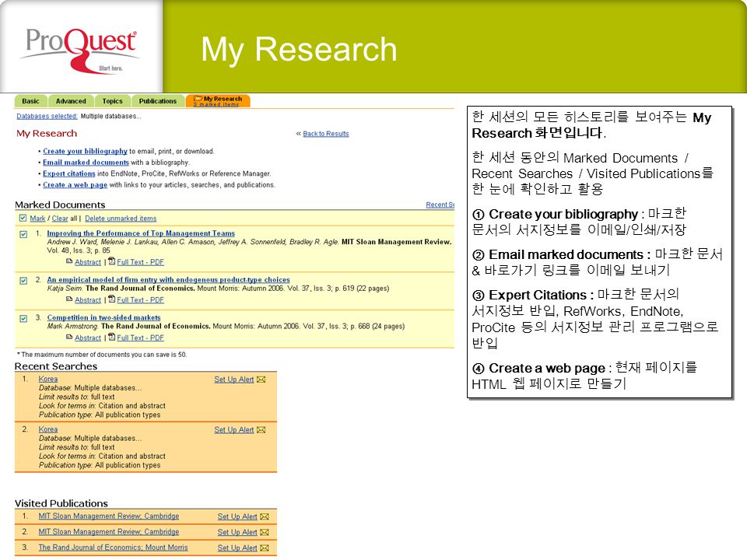Go to the Publications tab
The height and width of the screenshot is (560, 747).
pyautogui.click(x=158, y=101)
